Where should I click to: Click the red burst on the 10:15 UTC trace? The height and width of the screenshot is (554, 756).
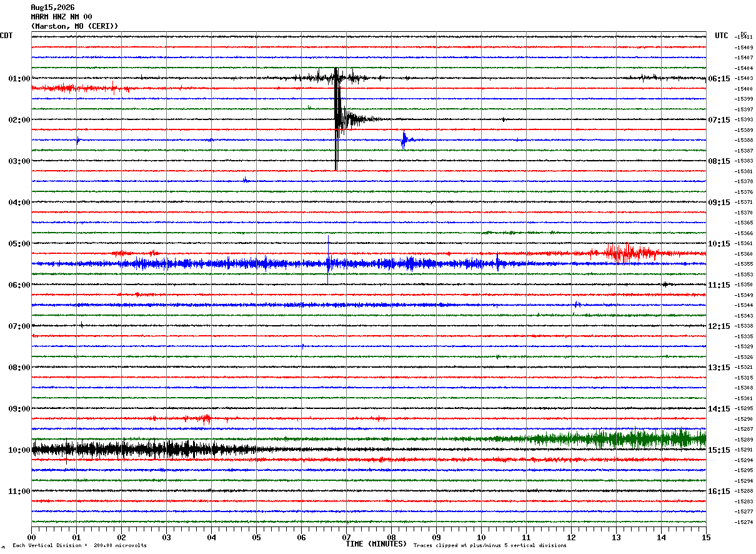pyautogui.click(x=622, y=253)
